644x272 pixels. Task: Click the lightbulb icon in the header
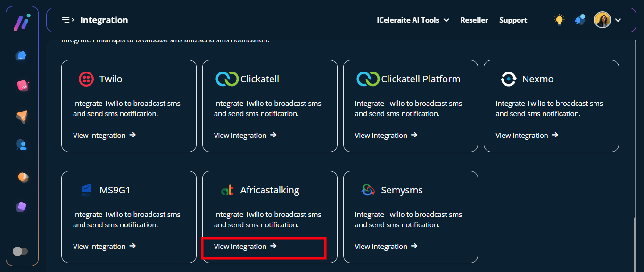click(559, 20)
